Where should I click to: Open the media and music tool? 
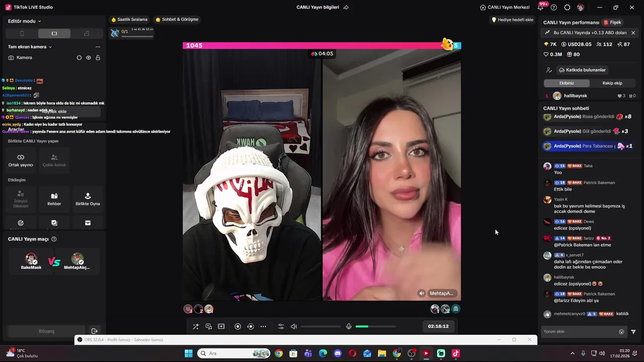tap(209, 326)
